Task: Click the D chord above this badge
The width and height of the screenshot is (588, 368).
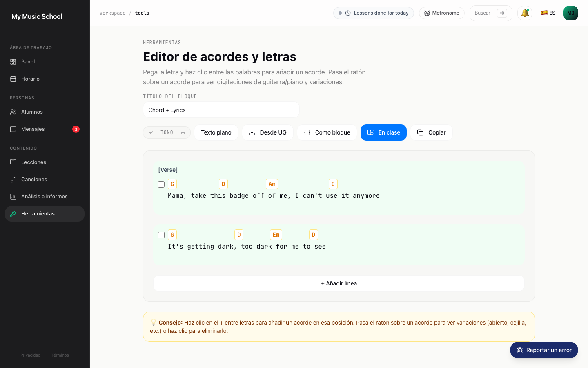Action: point(223,184)
